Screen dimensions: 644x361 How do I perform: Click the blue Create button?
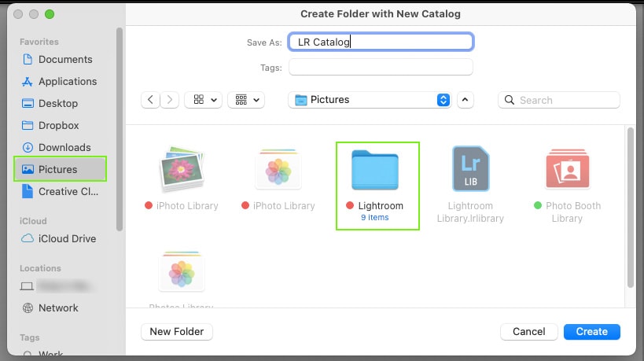coord(592,331)
